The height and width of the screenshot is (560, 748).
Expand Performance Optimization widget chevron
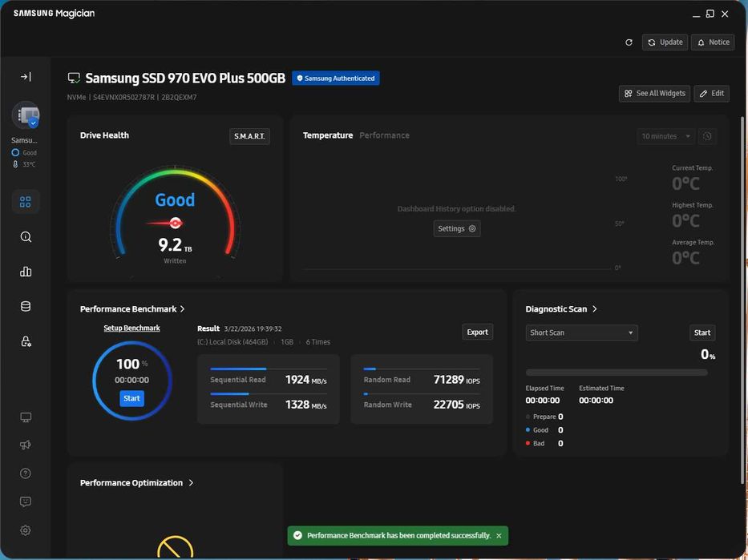pos(191,483)
